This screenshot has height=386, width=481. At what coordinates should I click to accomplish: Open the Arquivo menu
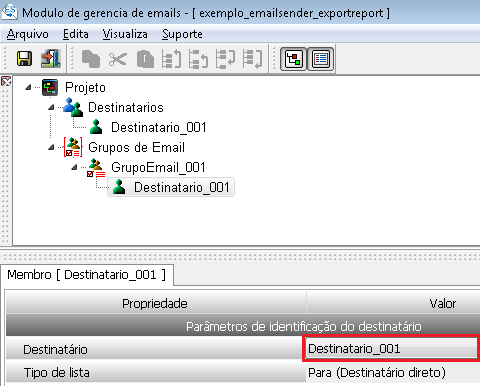27,34
